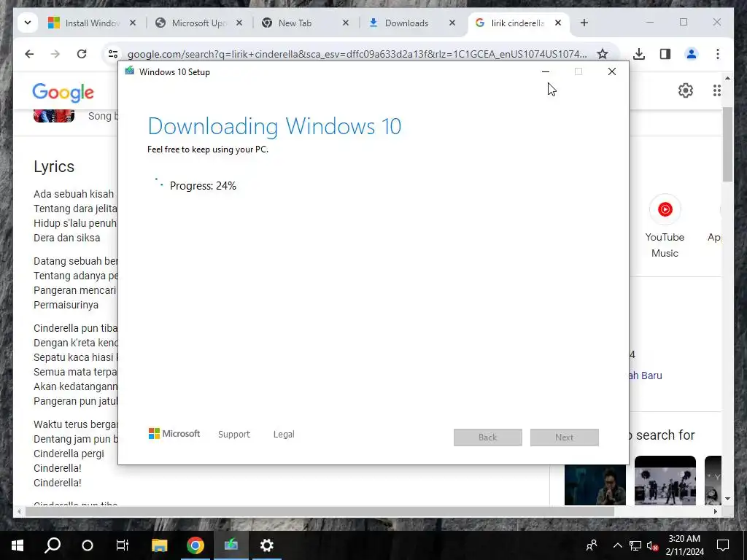Minimize the Windows 10 Setup window
The image size is (747, 560).
coord(546,71)
